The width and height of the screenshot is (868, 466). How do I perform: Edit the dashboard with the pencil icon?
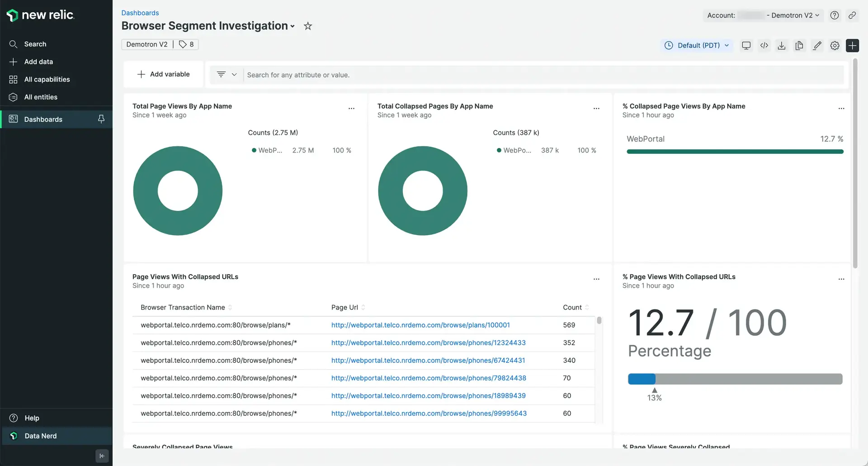[817, 45]
